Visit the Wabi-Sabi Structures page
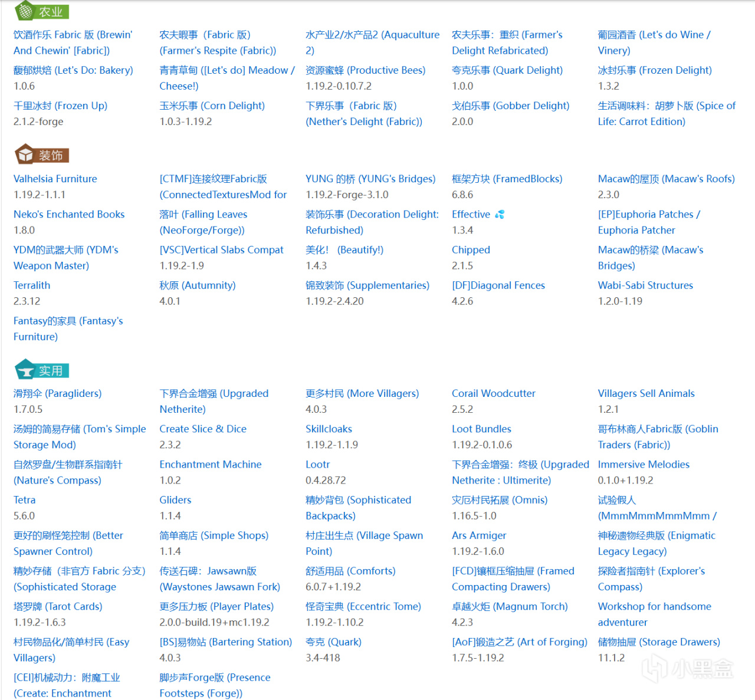Screen dimensions: 755x700 (x=645, y=285)
